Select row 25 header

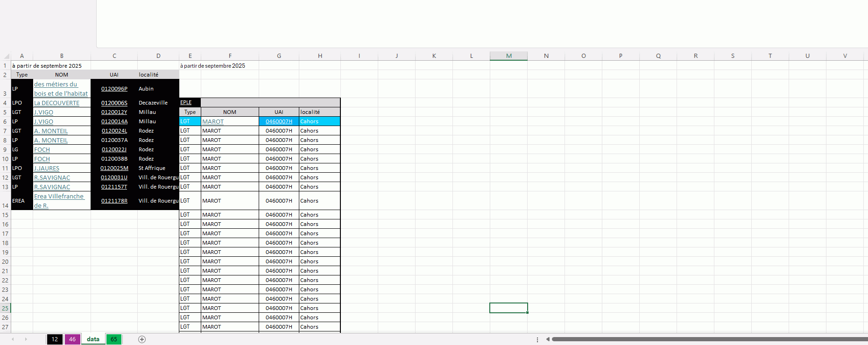click(5, 308)
